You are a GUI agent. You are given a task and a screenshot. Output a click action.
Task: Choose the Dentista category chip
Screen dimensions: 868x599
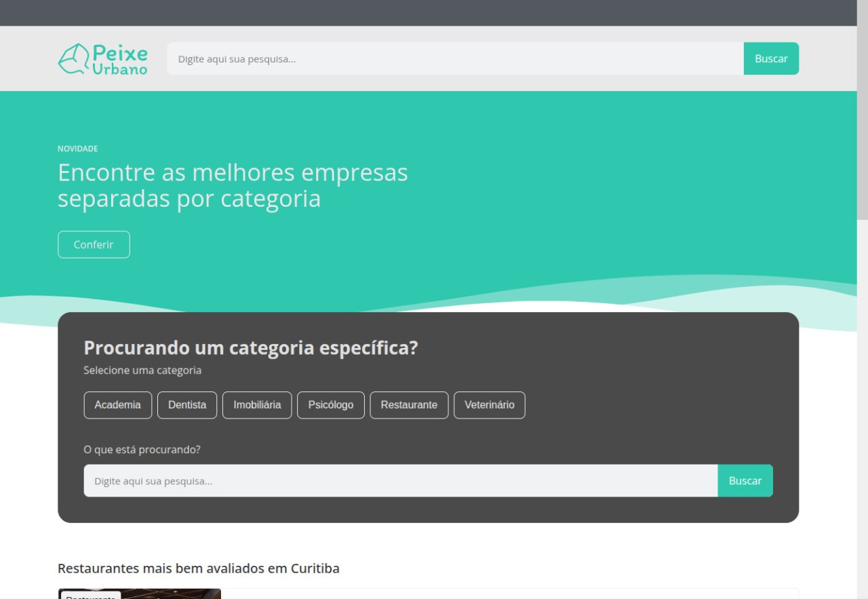[187, 405]
